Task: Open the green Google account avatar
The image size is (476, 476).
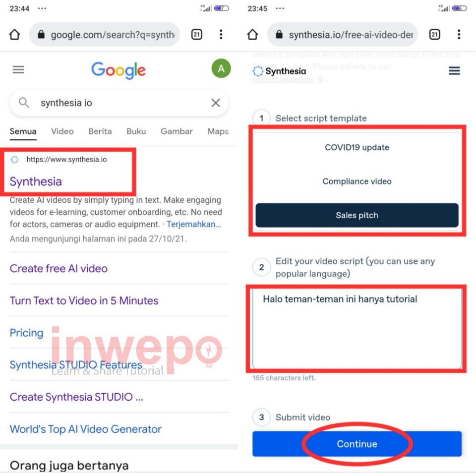Action: 221,68
